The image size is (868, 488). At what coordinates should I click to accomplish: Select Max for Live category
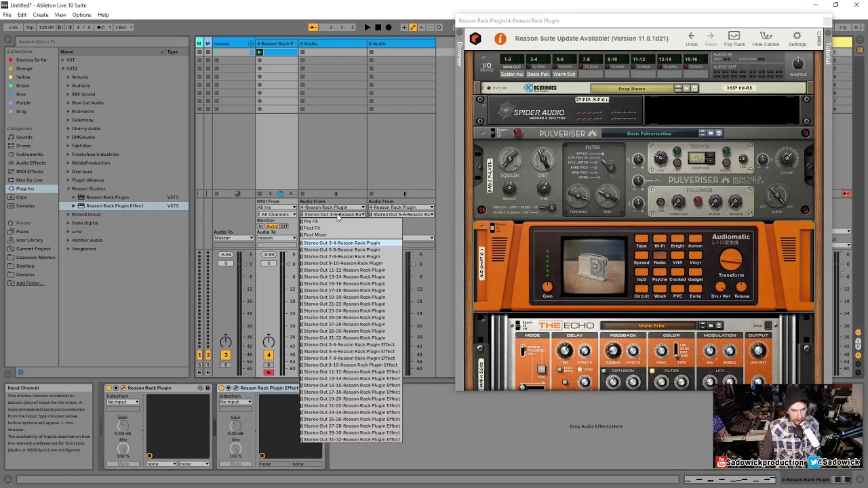[28, 180]
